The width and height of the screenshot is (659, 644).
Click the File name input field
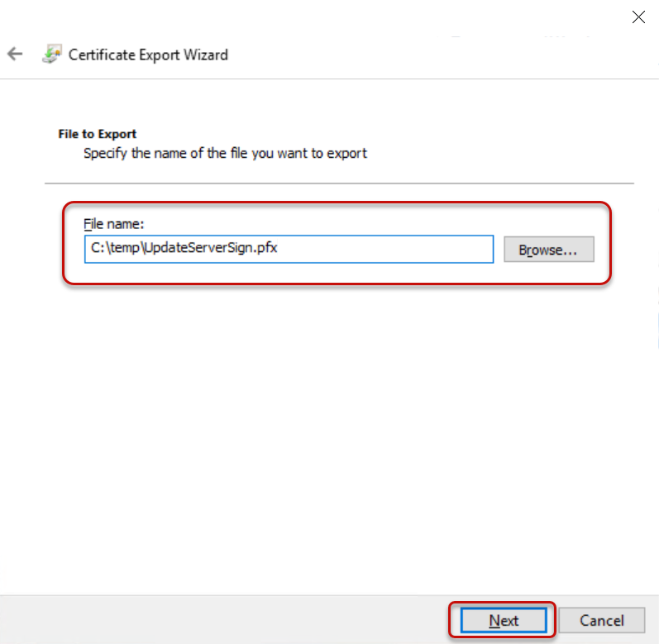point(289,249)
